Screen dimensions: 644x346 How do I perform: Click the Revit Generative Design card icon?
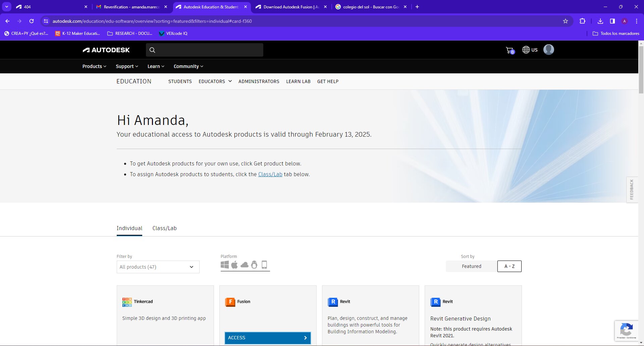[435, 302]
